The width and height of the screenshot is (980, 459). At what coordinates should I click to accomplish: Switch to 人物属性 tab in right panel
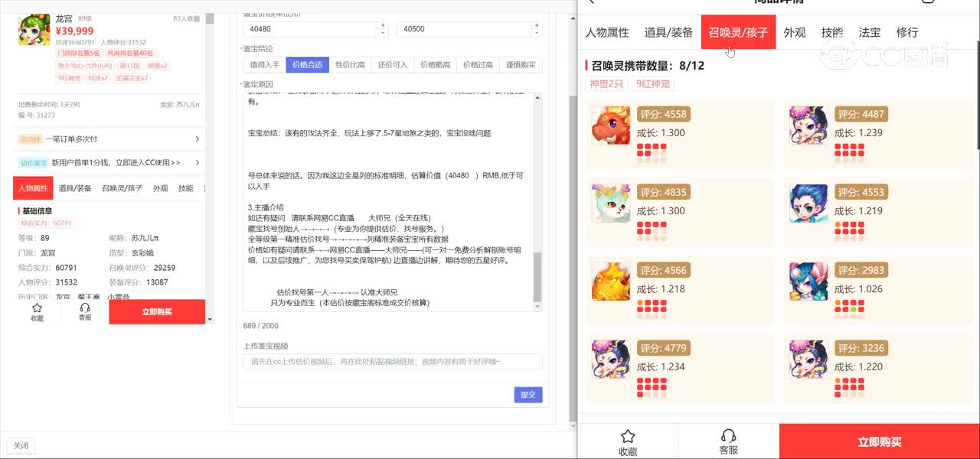(x=607, y=32)
